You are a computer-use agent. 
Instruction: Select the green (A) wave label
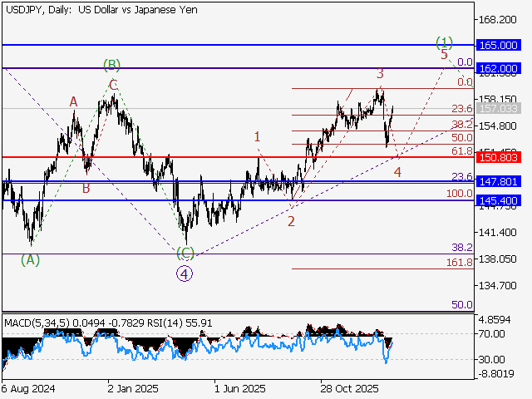30,259
